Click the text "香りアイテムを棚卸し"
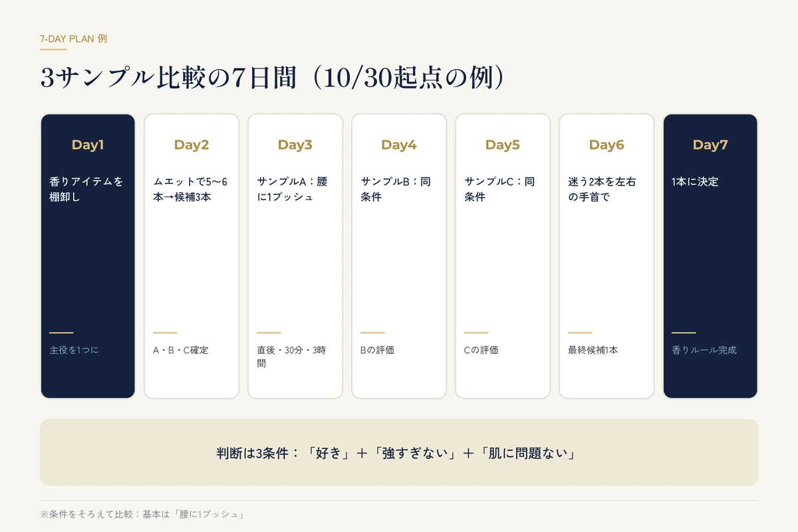 (x=86, y=189)
